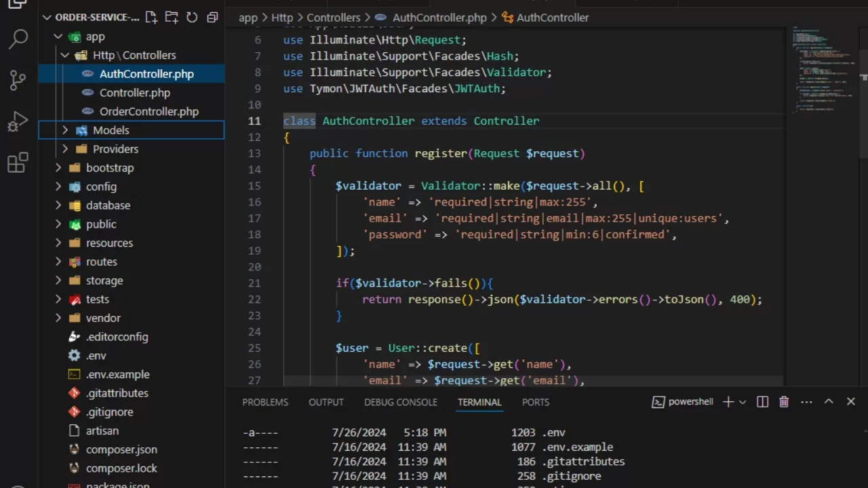Switch to the DEBUG CONSOLE tab
Viewport: 868px width, 488px height.
tap(401, 402)
